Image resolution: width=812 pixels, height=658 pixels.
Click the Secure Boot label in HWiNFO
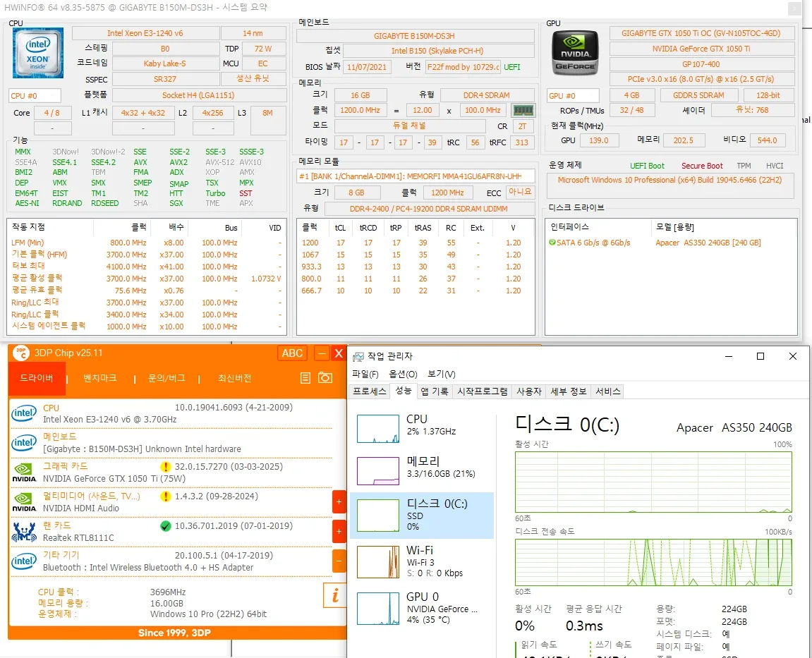pos(702,166)
